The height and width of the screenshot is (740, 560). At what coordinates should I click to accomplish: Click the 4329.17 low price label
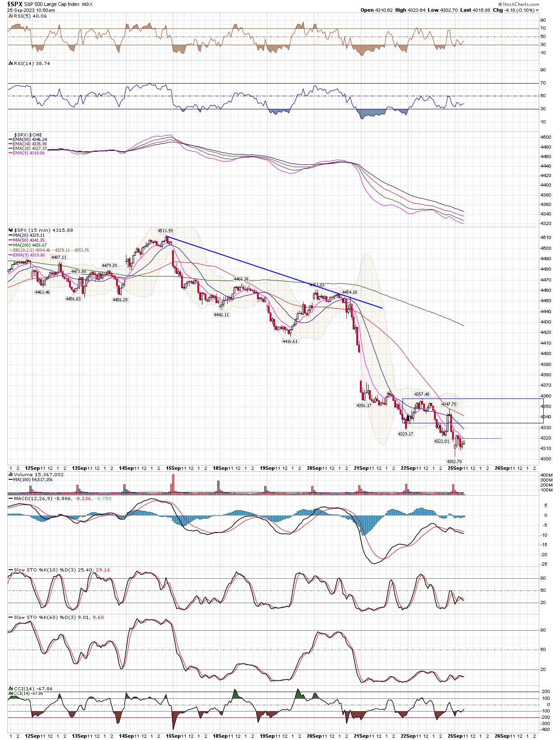(x=406, y=434)
